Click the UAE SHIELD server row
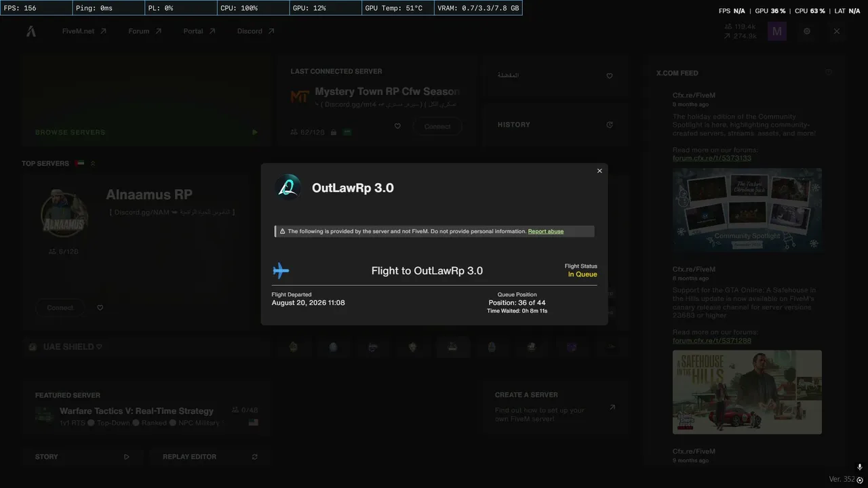The width and height of the screenshot is (868, 488). point(146,347)
